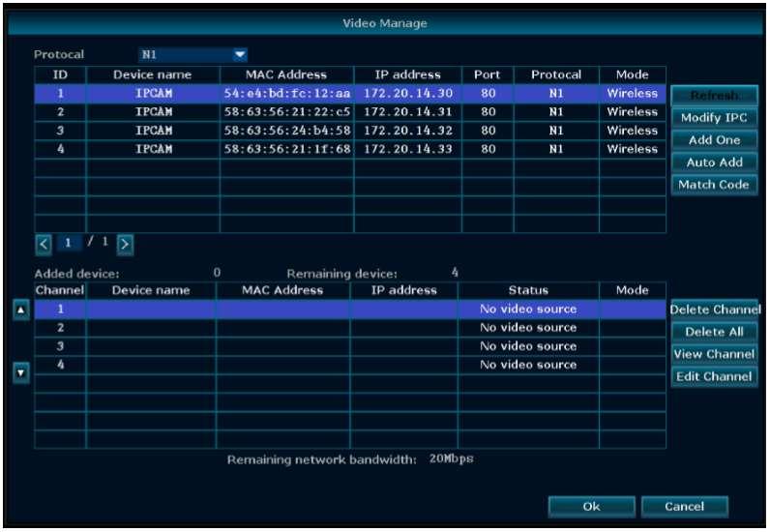Click IPCAM name in device row 3
The width and height of the screenshot is (770, 532).
[154, 131]
